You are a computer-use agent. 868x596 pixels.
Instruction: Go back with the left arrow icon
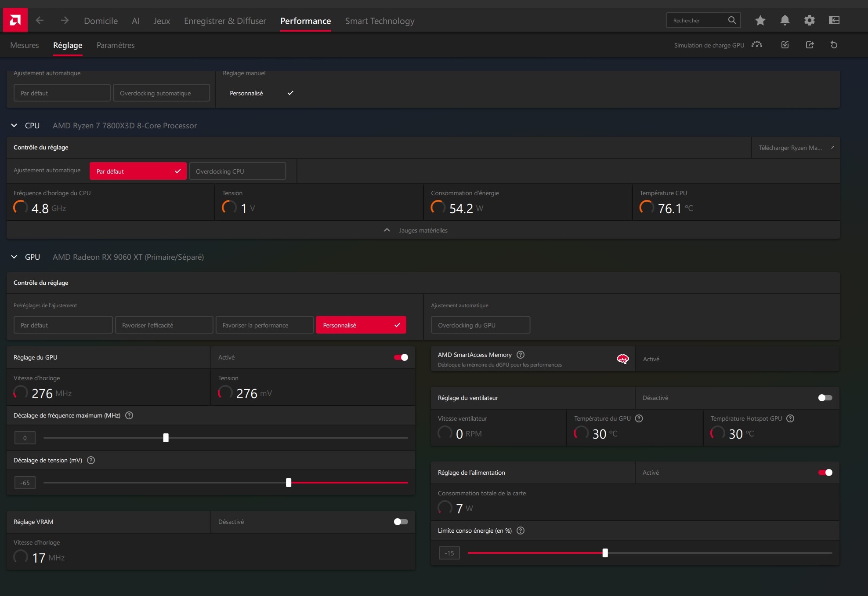click(x=40, y=20)
